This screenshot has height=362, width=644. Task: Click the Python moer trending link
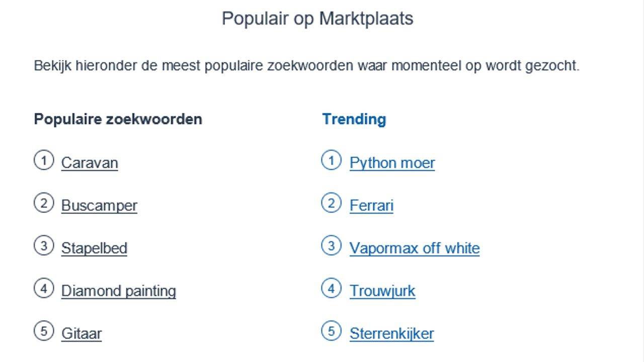(x=392, y=163)
